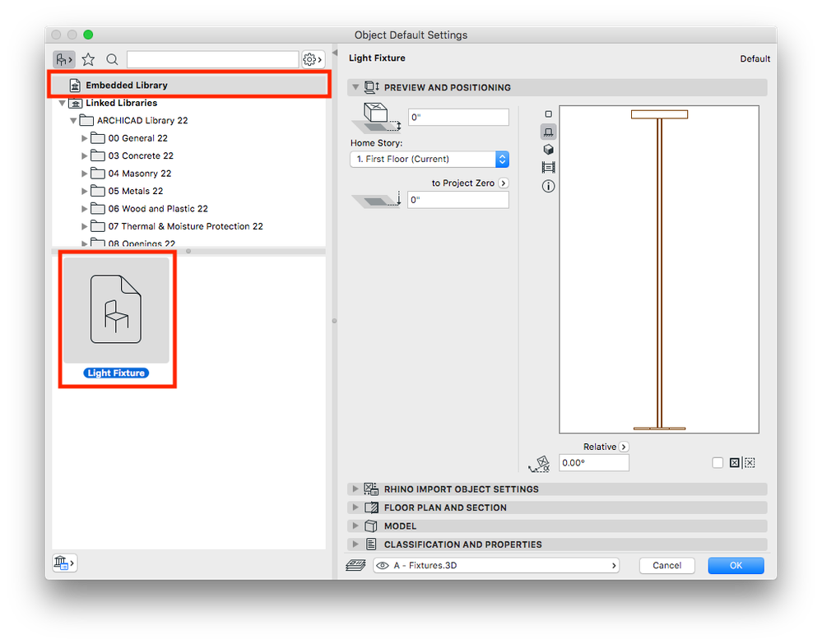Click the Default label at top right

click(x=755, y=58)
